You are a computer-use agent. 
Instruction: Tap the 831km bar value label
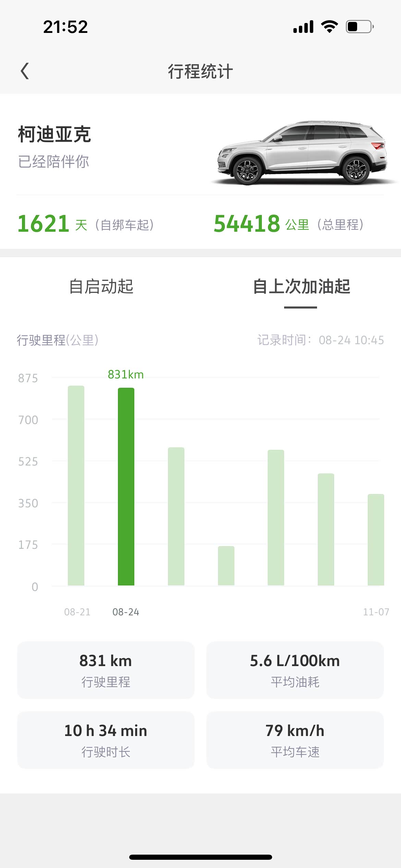pos(126,374)
